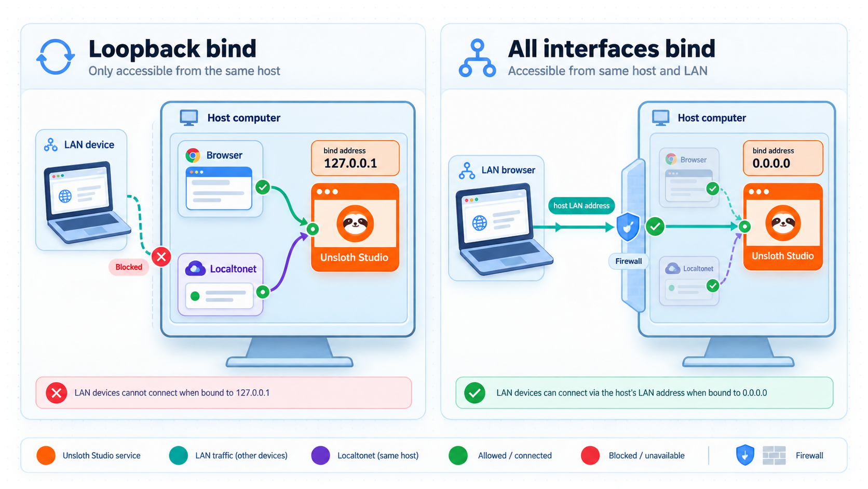Click the purple Localtonet legend dot

(320, 455)
